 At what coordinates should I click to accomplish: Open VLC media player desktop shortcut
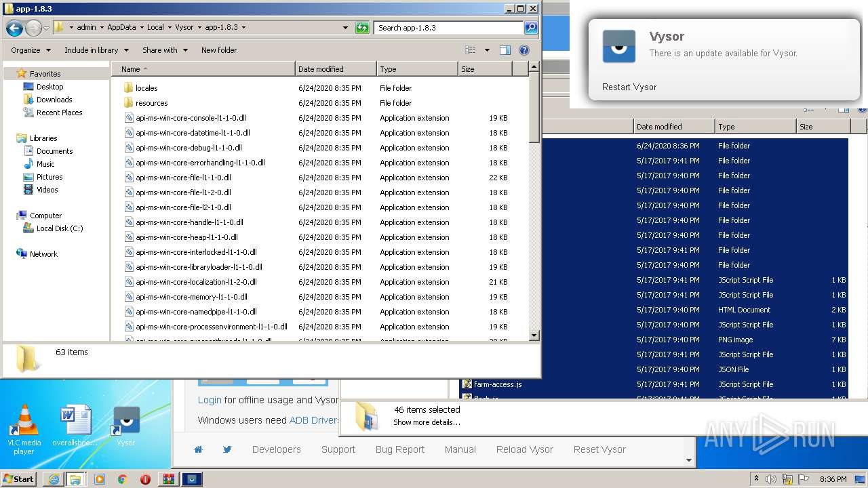24,430
